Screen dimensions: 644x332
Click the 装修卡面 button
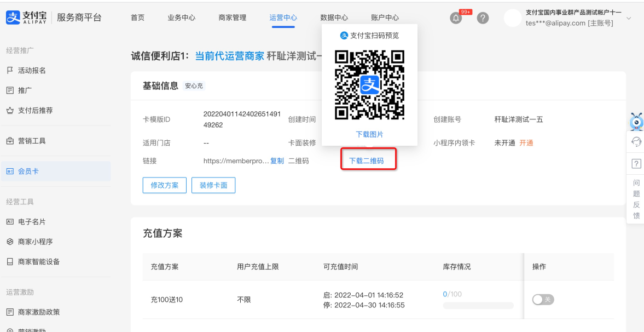click(x=213, y=185)
